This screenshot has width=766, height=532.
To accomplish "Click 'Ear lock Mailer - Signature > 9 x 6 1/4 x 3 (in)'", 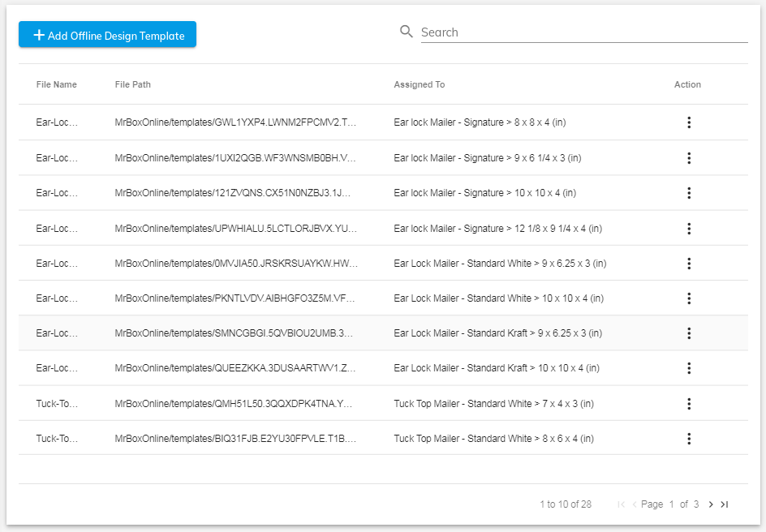I will click(x=488, y=158).
